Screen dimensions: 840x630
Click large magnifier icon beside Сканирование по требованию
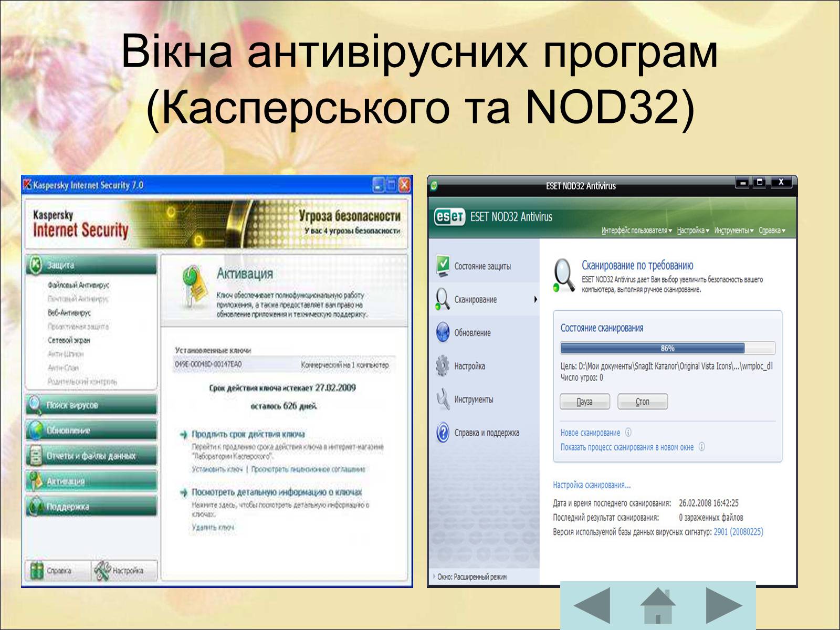click(x=564, y=275)
